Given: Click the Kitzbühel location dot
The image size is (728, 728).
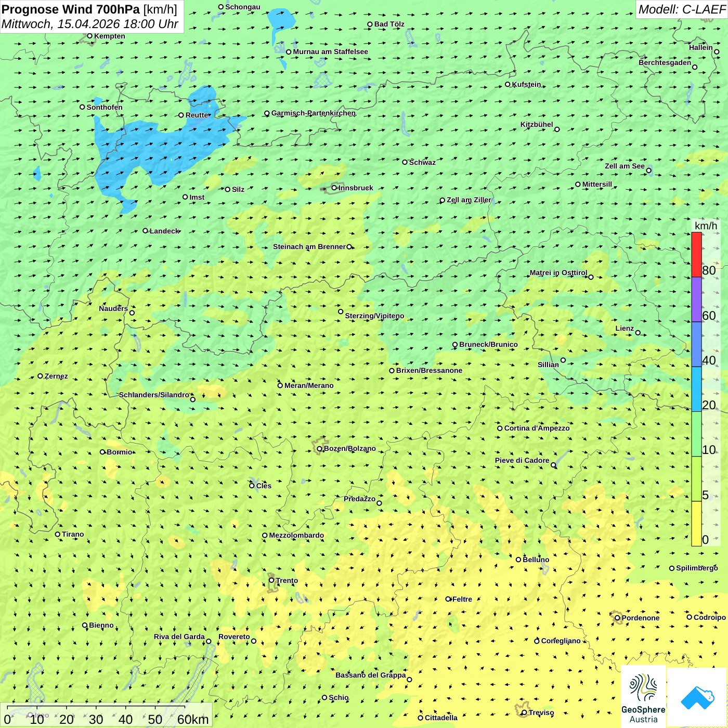Looking at the screenshot, I should pos(557,129).
